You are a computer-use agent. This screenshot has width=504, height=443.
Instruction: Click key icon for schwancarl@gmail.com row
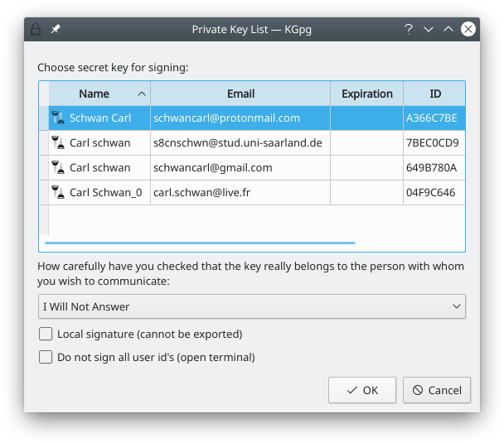tap(58, 168)
